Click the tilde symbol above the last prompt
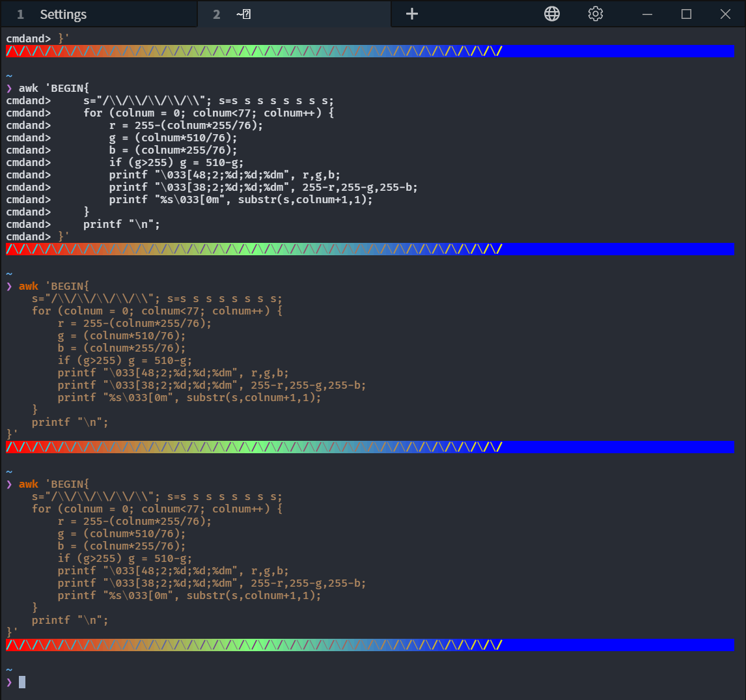This screenshot has width=746, height=700. coord(8,668)
